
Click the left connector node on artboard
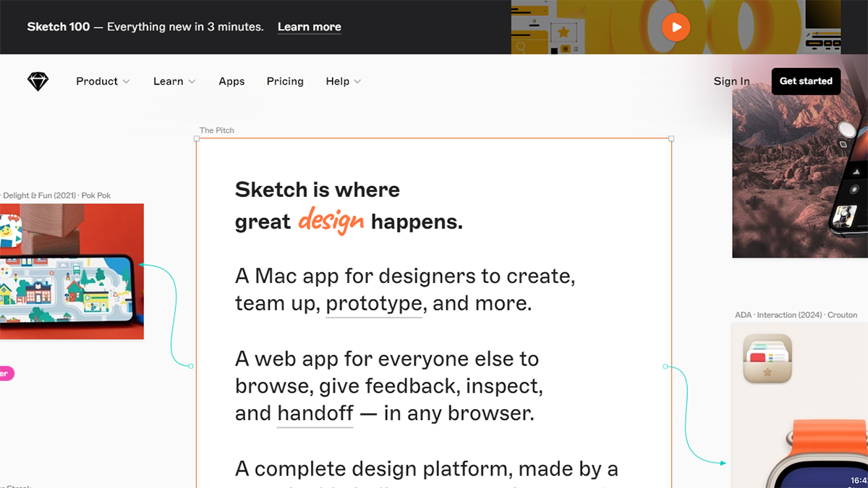tap(191, 366)
